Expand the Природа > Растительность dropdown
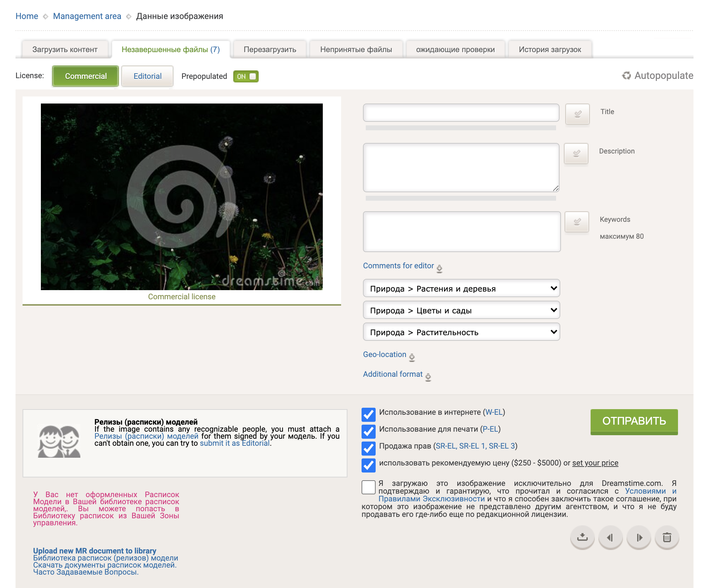Screen dimensions: 709x588 (462, 332)
